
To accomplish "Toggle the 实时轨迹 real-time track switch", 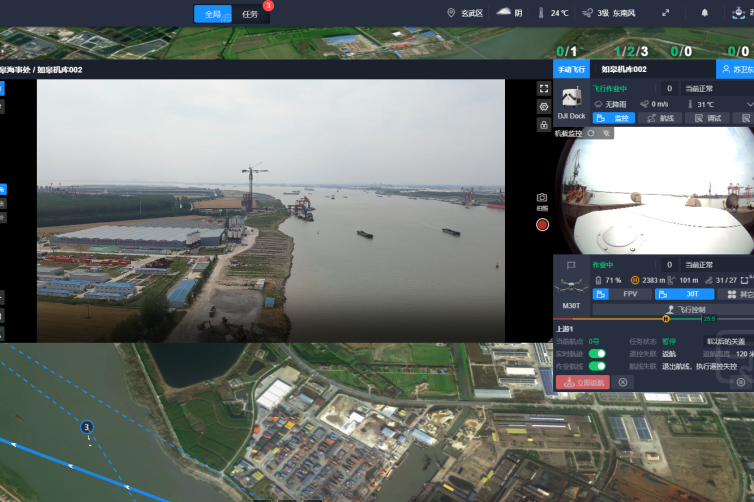I will pyautogui.click(x=597, y=354).
